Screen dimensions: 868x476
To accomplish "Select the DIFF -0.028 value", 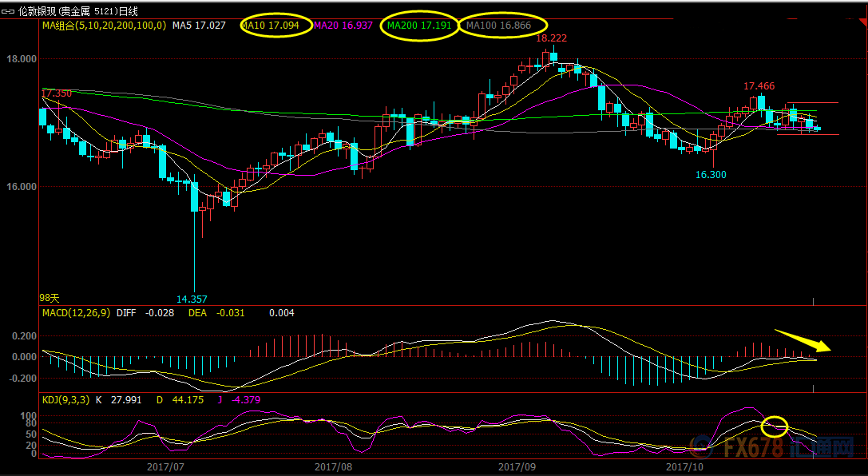I will coord(145,313).
